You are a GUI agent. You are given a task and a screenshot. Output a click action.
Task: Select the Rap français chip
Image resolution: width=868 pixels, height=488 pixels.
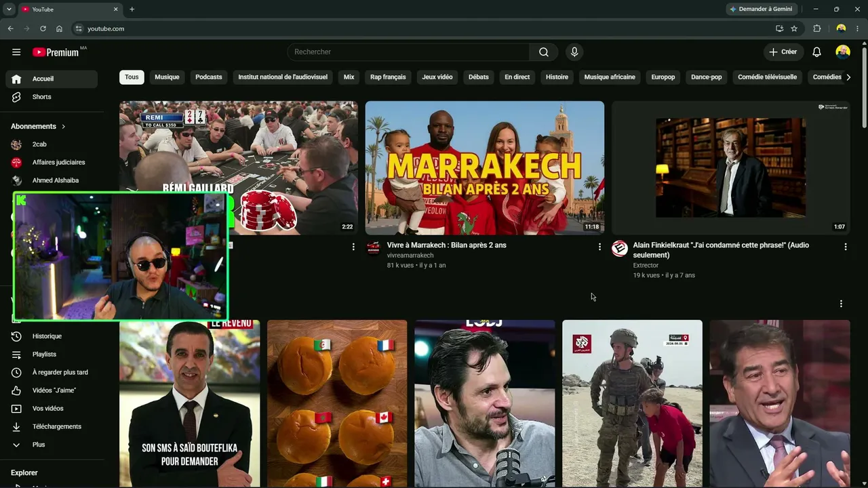pyautogui.click(x=388, y=77)
